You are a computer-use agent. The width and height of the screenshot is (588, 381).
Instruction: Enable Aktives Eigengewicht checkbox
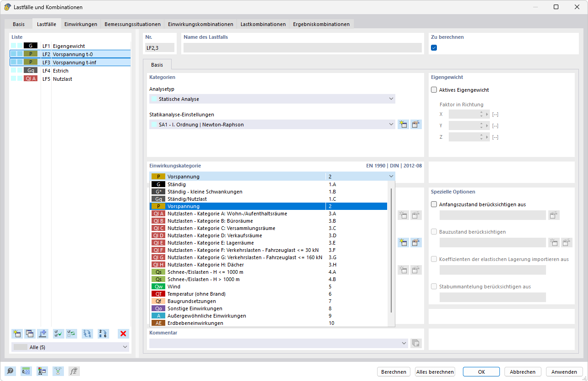click(434, 90)
